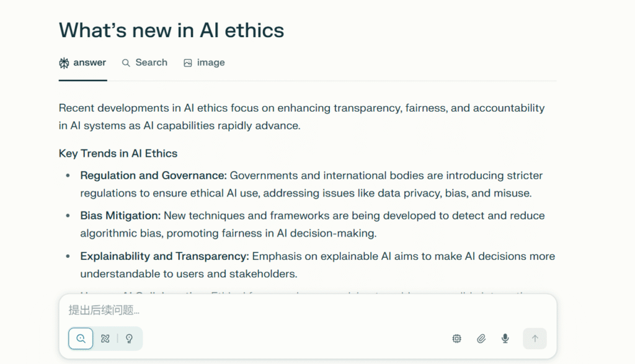Screen dimensions: 635x364
Task: Select the search mode icon in input bar
Action: tap(81, 339)
